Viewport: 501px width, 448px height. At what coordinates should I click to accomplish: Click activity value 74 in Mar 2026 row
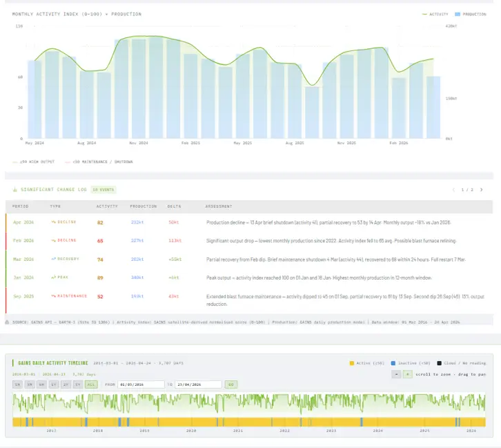(x=100, y=260)
